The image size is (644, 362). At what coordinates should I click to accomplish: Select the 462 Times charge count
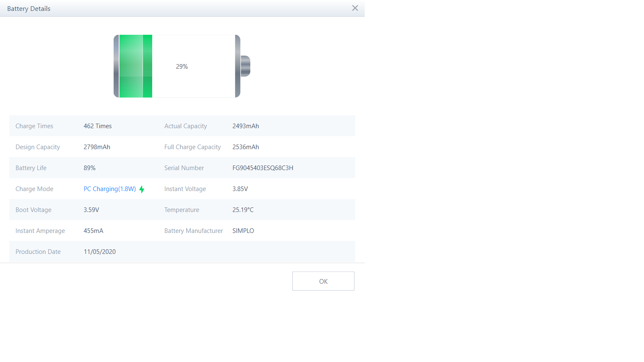click(x=97, y=126)
